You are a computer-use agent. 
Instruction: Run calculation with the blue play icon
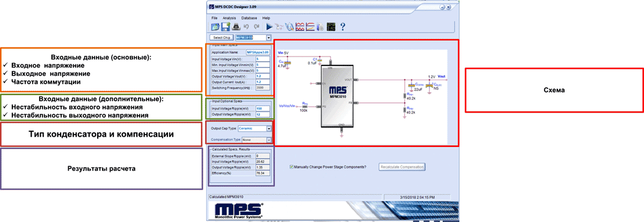click(269, 26)
